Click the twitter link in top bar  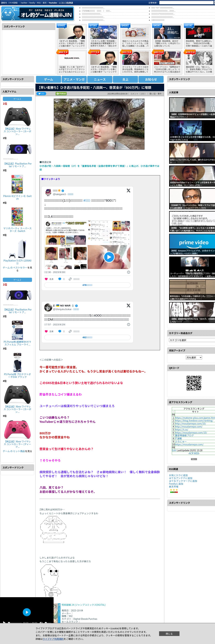click(24, 3)
